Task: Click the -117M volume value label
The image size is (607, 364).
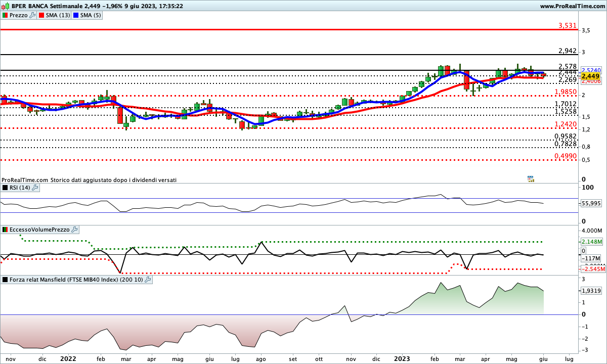Action: (x=590, y=258)
